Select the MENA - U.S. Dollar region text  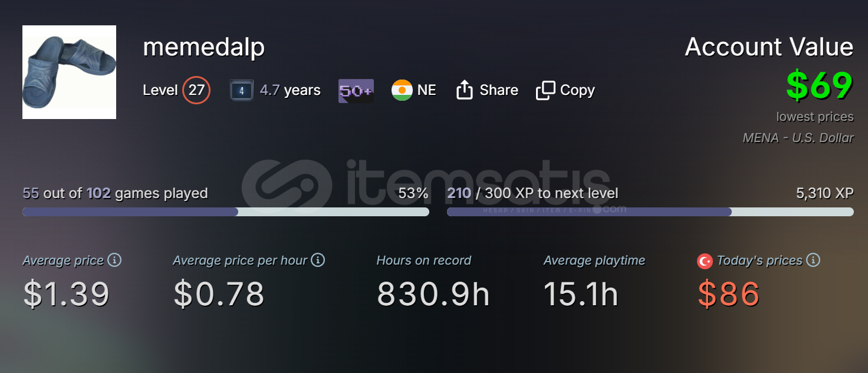pyautogui.click(x=798, y=138)
